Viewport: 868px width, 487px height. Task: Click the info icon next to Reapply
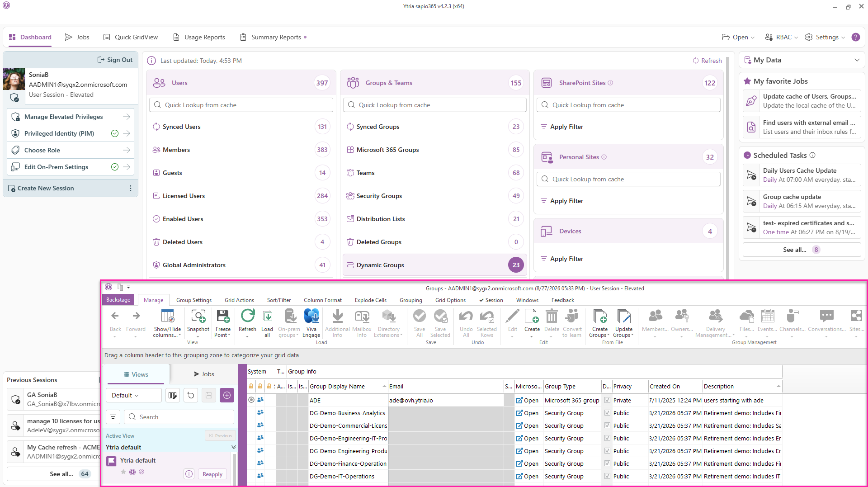coord(189,474)
